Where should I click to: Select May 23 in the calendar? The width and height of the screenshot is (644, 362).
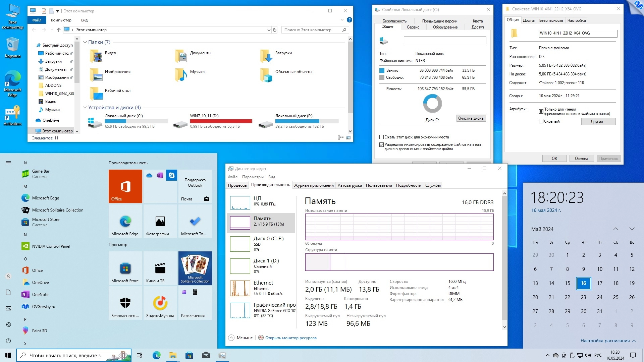click(583, 297)
